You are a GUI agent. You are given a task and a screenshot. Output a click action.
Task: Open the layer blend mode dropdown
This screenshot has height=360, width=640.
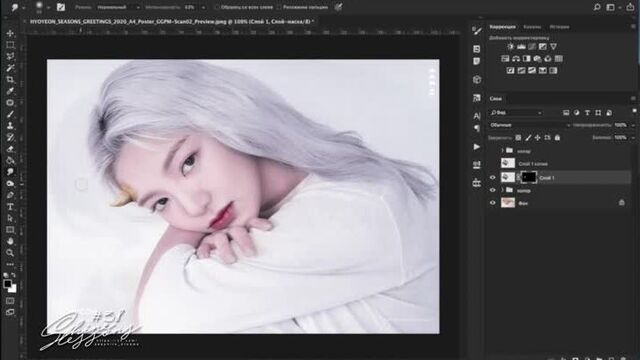[529, 125]
